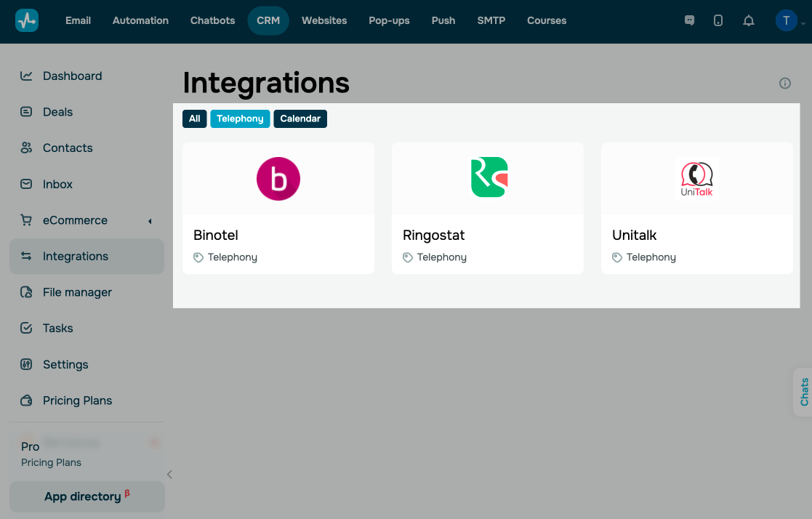The image size is (812, 519).
Task: Click the Ringostat logo
Action: (489, 177)
